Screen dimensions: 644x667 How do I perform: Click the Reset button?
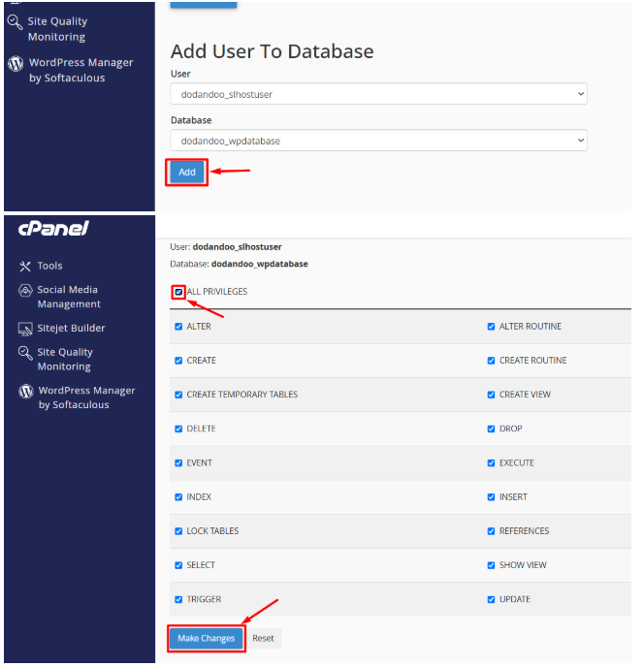[263, 638]
